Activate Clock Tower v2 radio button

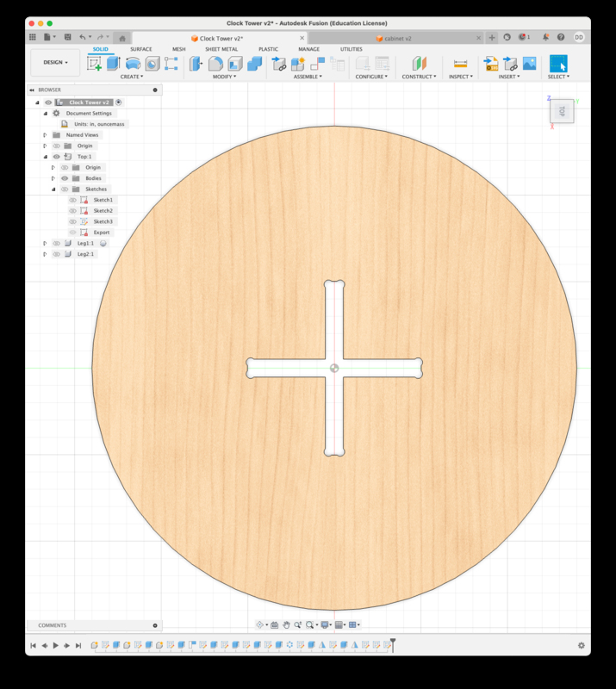(118, 102)
